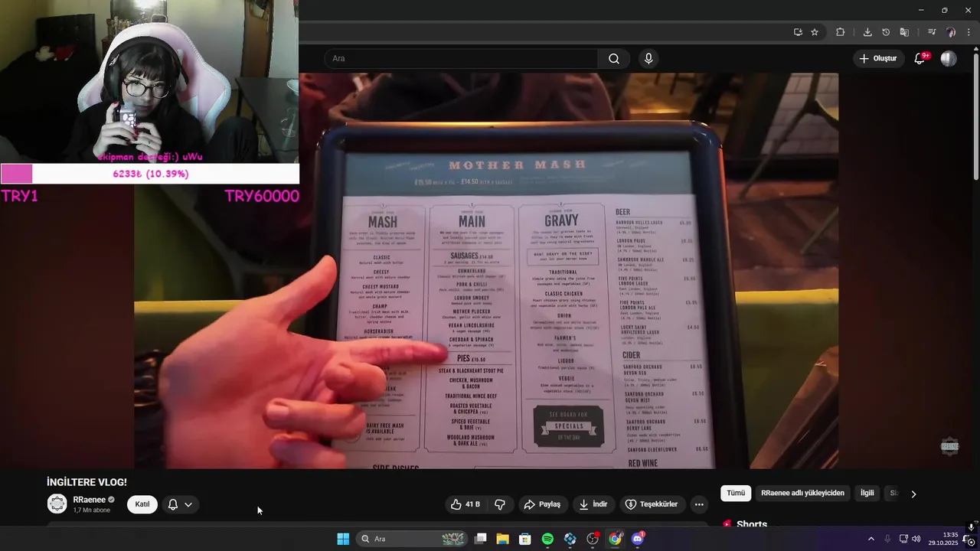The width and height of the screenshot is (980, 551).
Task: Download the video with İndir button
Action: click(x=593, y=504)
